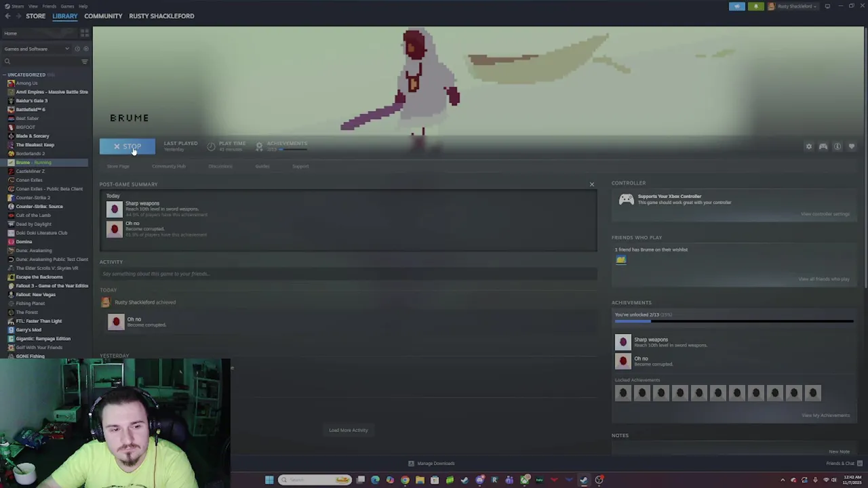
Task: Open the Discussions link
Action: [x=220, y=166]
